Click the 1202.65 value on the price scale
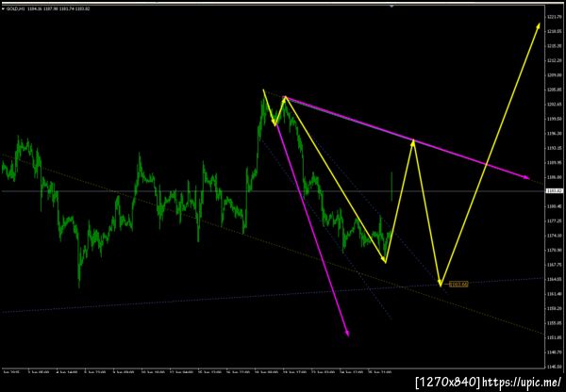The image size is (566, 392). point(556,105)
